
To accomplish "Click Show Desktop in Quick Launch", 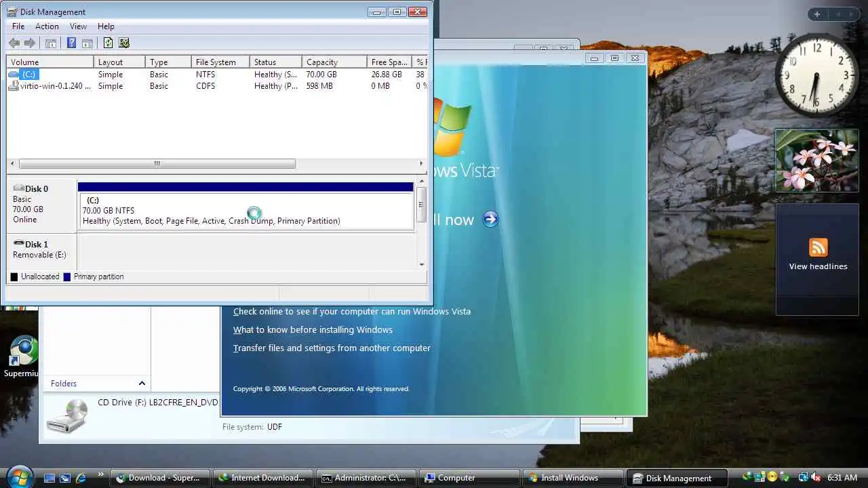I will click(x=50, y=478).
